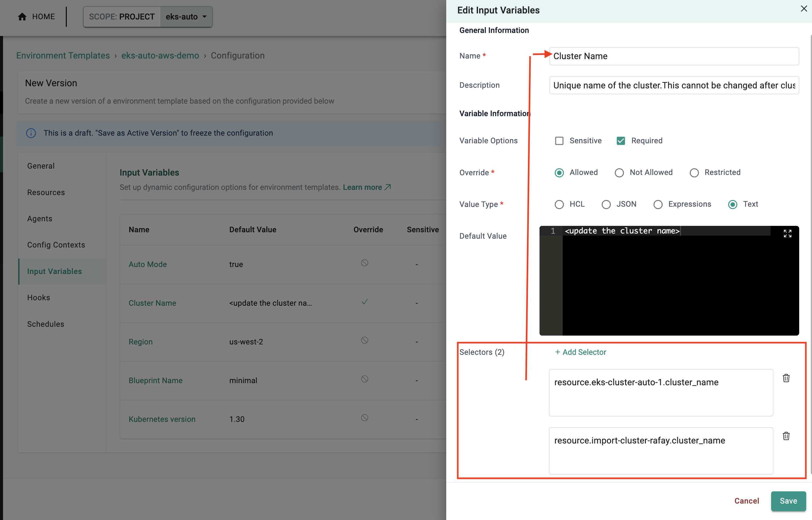Open the Hooks configuration tab
This screenshot has width=812, height=520.
38,297
